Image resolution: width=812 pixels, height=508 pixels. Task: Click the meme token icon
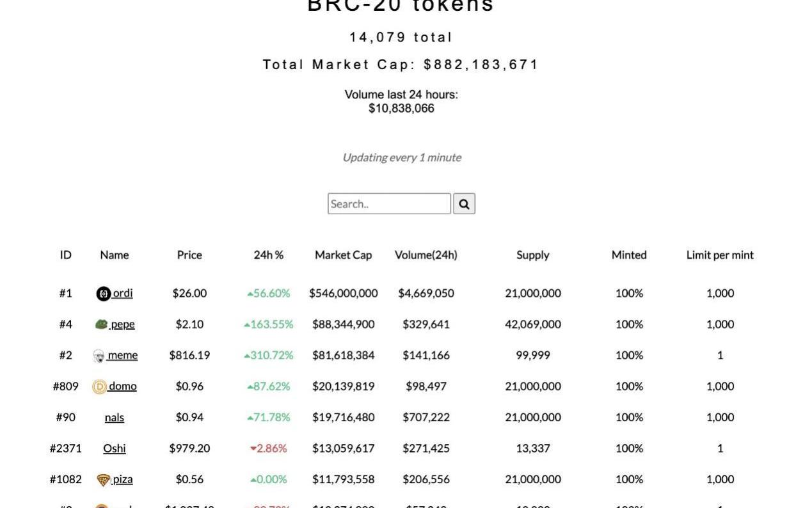pyautogui.click(x=99, y=356)
